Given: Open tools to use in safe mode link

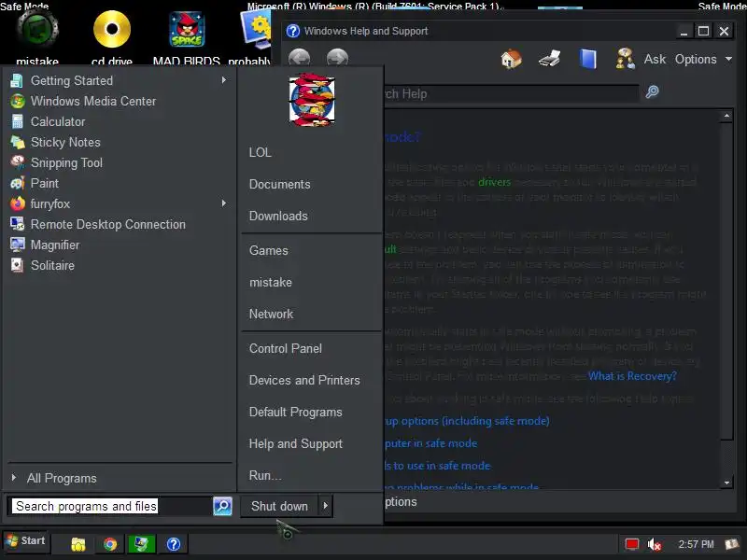Looking at the screenshot, I should point(438,466).
